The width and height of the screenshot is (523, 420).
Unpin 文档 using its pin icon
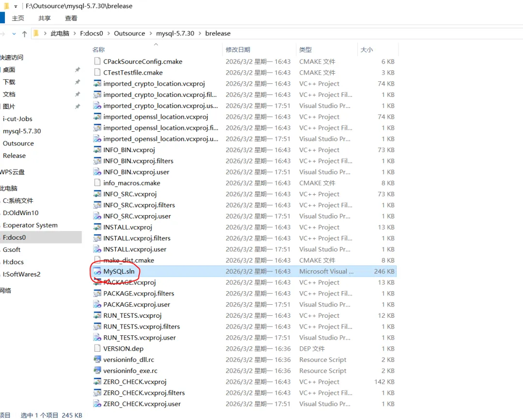[77, 94]
